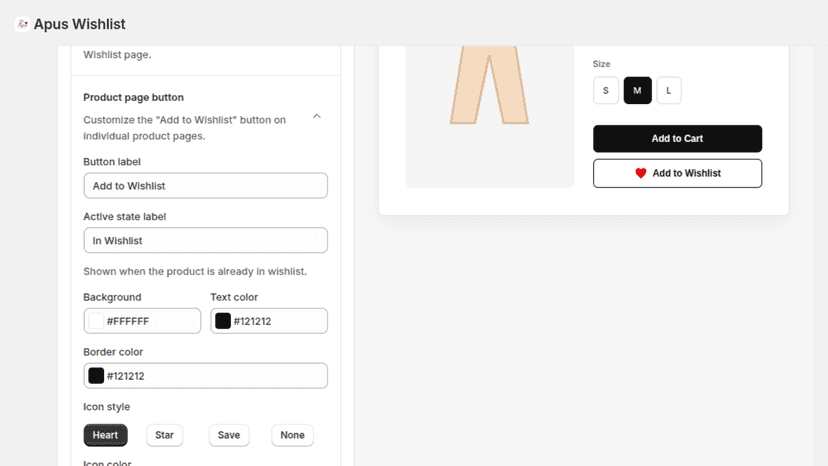The image size is (828, 466).
Task: Open the Border color black swatch
Action: (96, 376)
